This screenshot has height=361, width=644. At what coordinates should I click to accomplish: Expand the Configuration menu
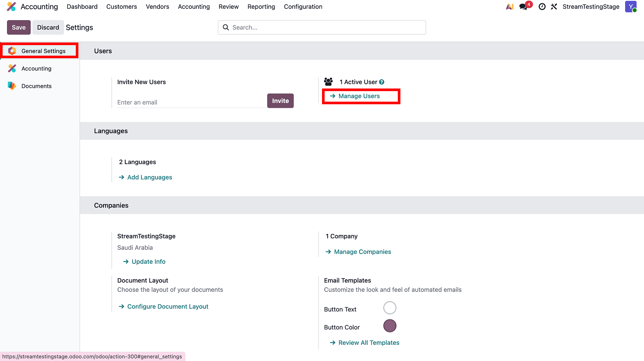click(x=303, y=7)
